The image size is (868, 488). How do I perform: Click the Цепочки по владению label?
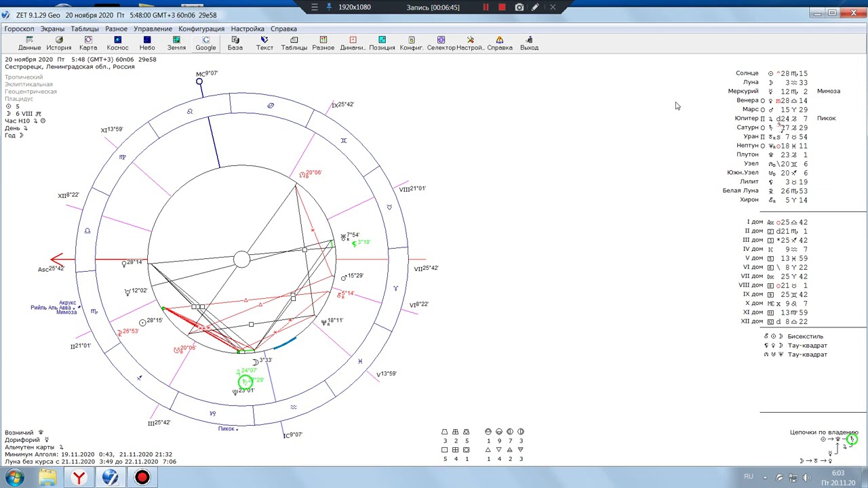pyautogui.click(x=824, y=432)
